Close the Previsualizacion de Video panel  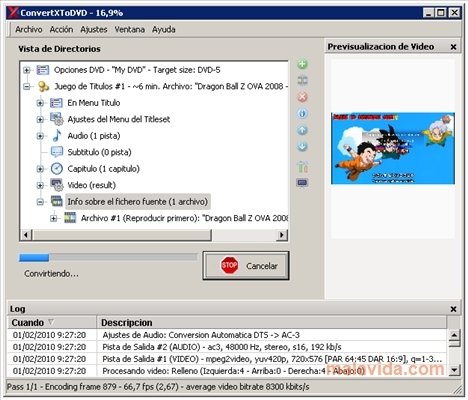tap(453, 47)
